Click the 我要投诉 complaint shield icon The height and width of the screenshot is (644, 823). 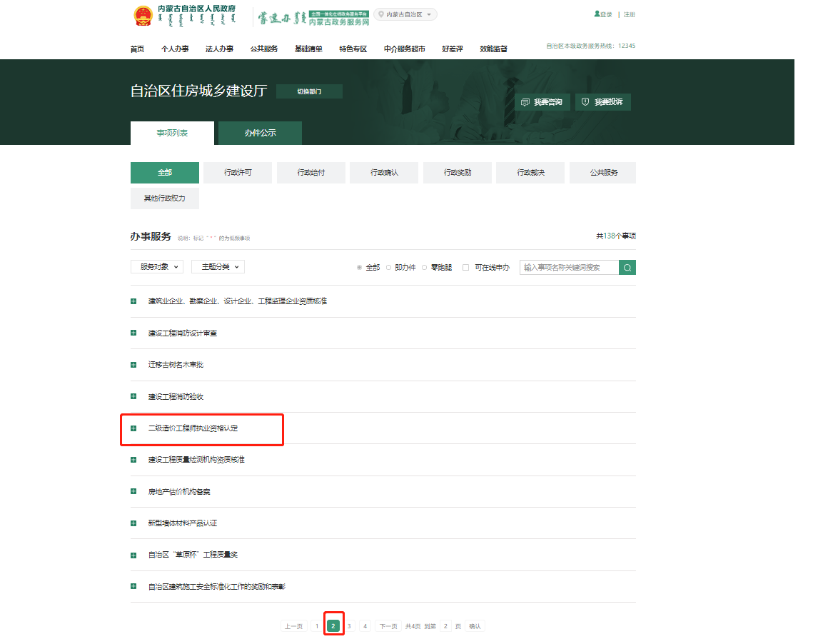(585, 102)
